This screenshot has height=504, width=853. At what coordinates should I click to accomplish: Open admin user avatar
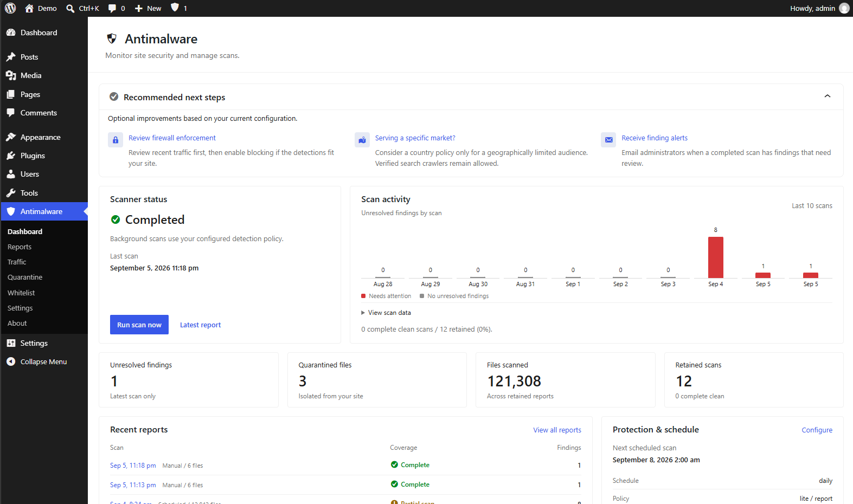[844, 8]
